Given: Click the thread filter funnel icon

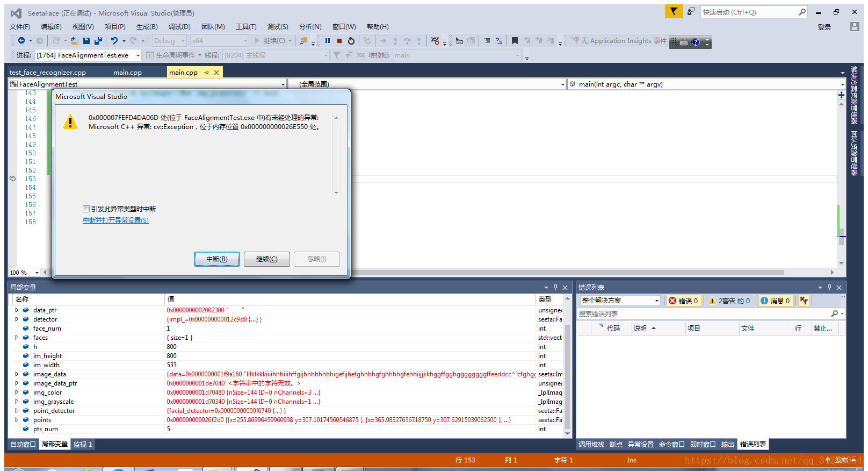Looking at the screenshot, I should click(337, 55).
